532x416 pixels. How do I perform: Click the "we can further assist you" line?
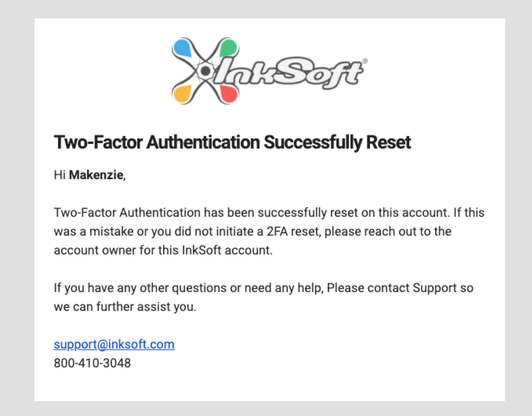click(x=125, y=307)
